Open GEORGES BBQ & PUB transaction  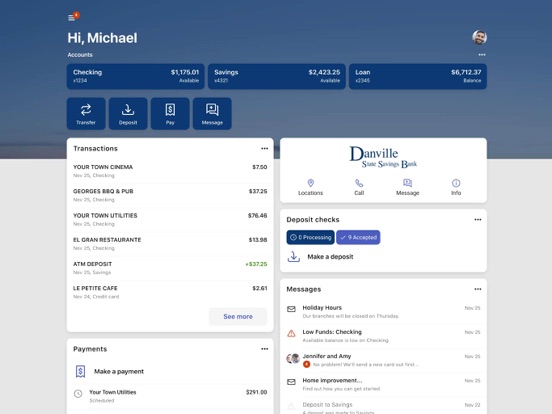pyautogui.click(x=170, y=195)
